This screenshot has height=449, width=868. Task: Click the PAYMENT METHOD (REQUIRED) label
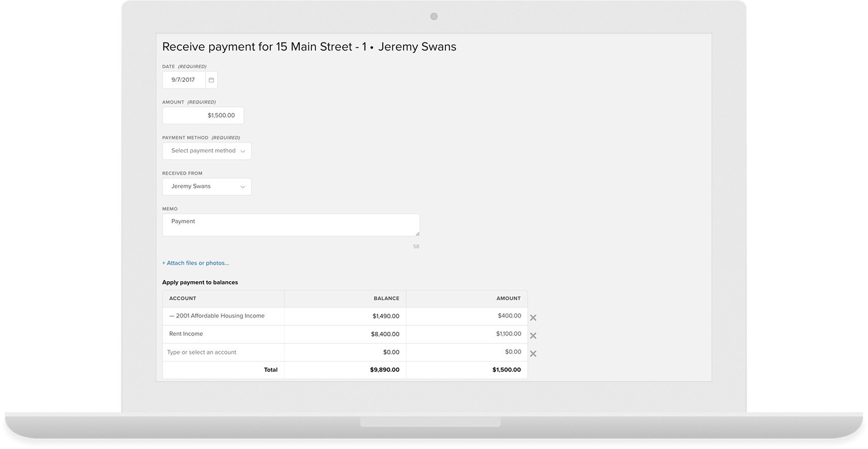coord(201,138)
